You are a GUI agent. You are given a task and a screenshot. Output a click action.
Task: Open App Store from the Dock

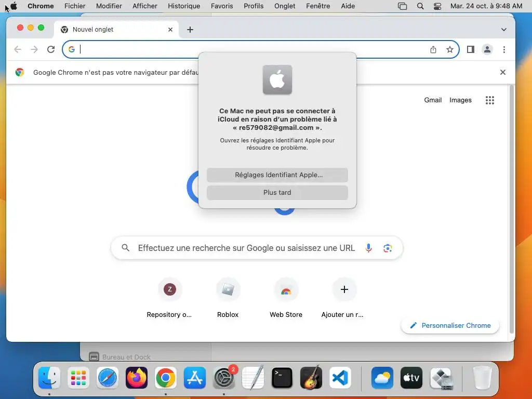(195, 378)
